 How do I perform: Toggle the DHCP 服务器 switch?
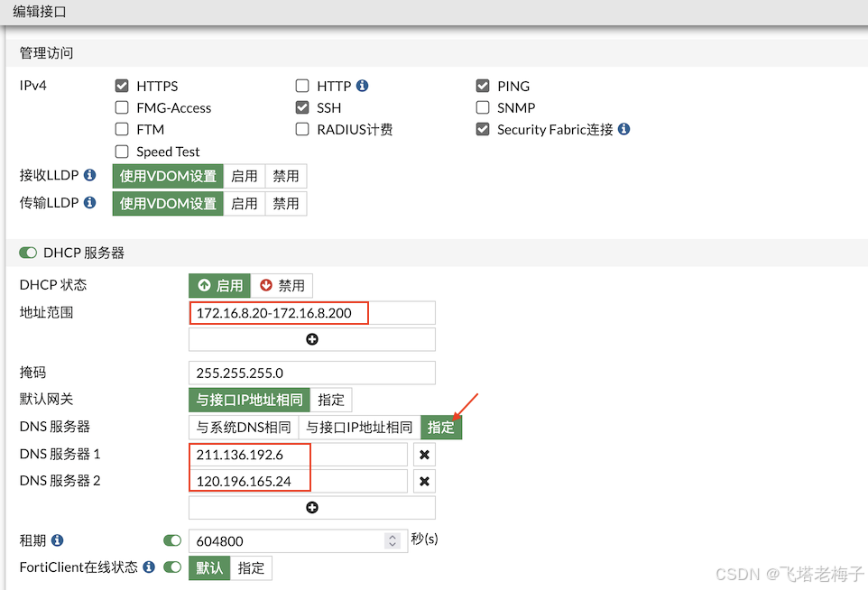pos(28,253)
